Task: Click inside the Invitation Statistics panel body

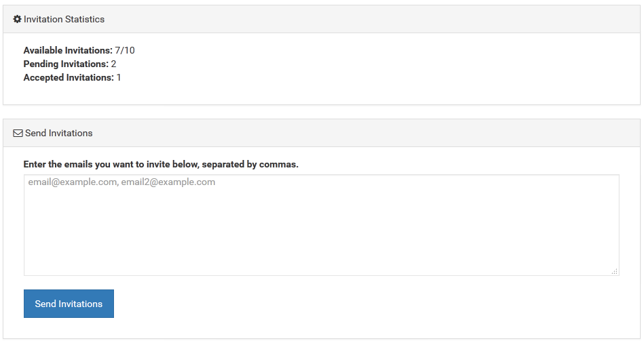Action: pyautogui.click(x=322, y=68)
